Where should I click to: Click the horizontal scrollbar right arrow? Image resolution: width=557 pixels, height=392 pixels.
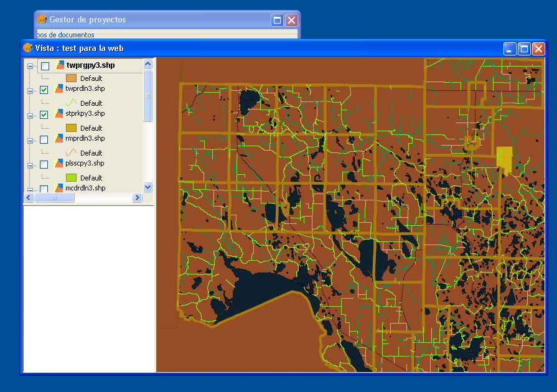click(x=137, y=197)
